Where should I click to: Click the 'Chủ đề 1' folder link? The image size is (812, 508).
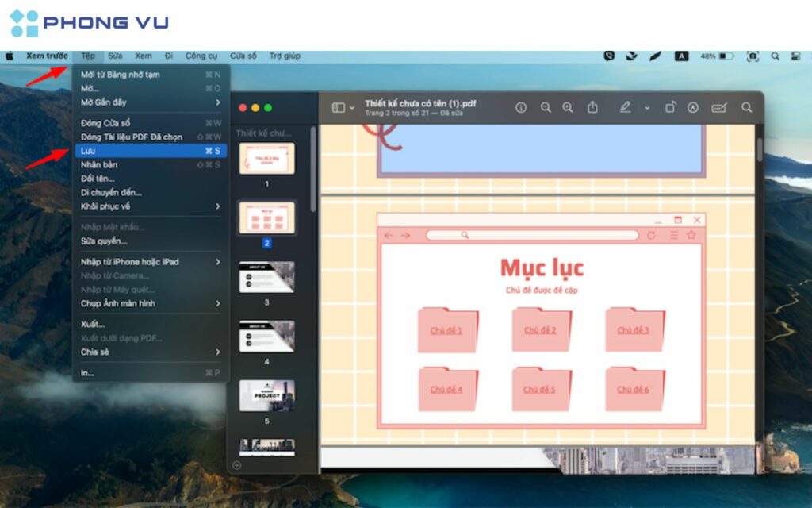point(446,330)
